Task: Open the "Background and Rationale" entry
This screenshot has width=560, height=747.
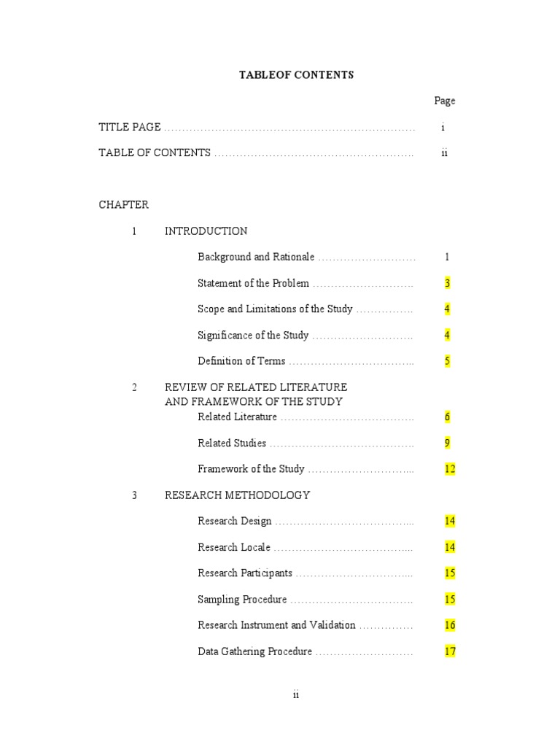Action: tap(256, 257)
